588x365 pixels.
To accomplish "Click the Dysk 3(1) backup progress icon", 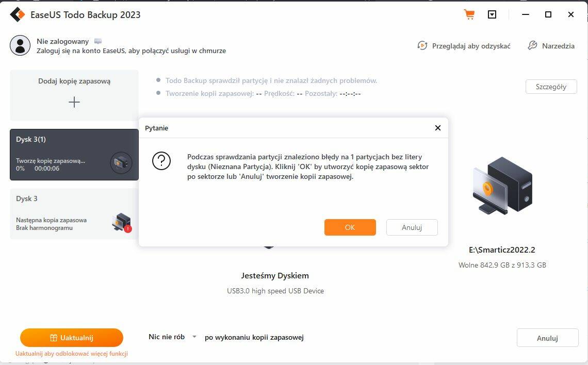I will pyautogui.click(x=121, y=163).
